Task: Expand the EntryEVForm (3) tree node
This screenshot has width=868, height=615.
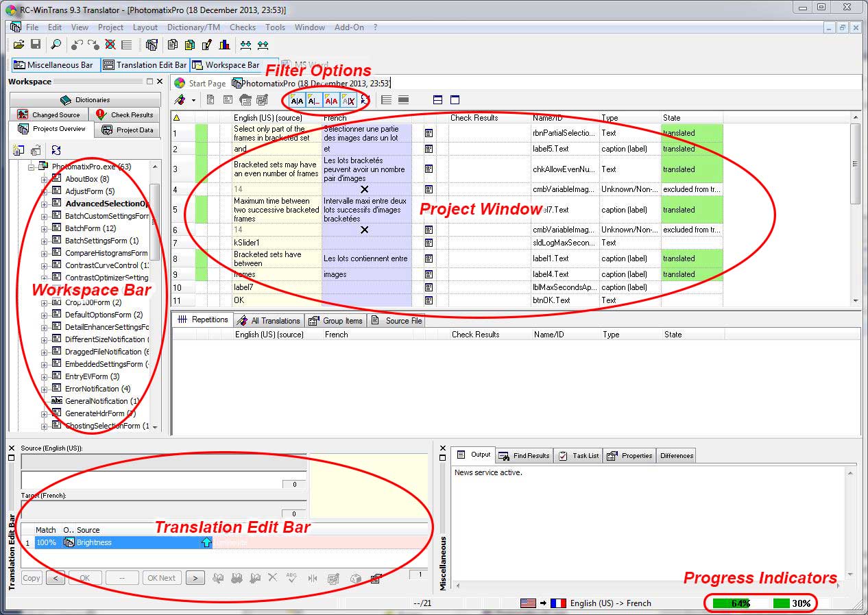Action: click(45, 376)
